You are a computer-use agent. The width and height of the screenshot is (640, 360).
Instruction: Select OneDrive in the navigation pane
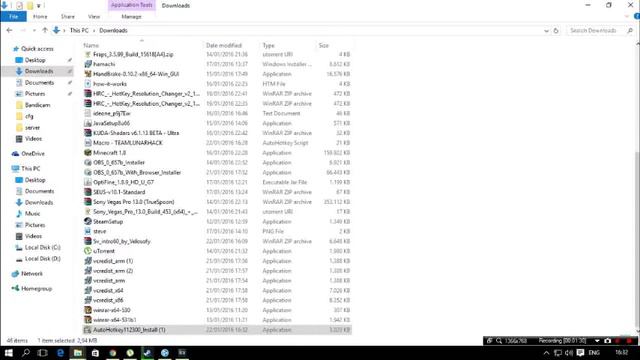33,153
